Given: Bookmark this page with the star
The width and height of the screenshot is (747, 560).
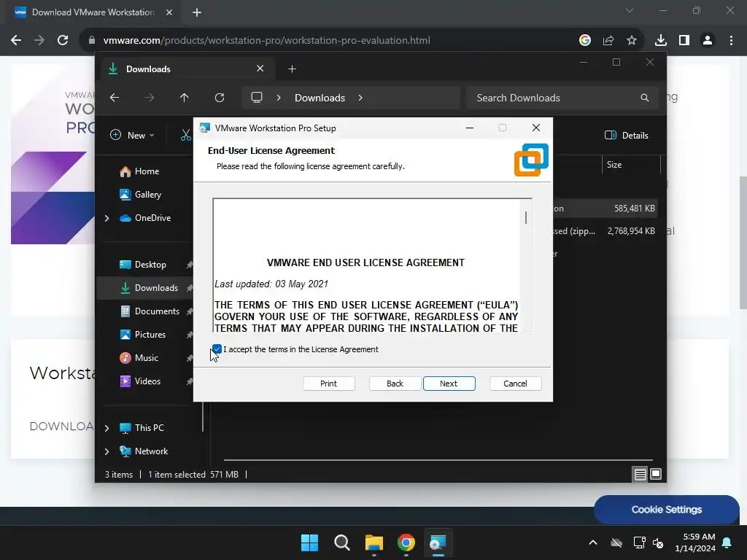Looking at the screenshot, I should coord(632,41).
